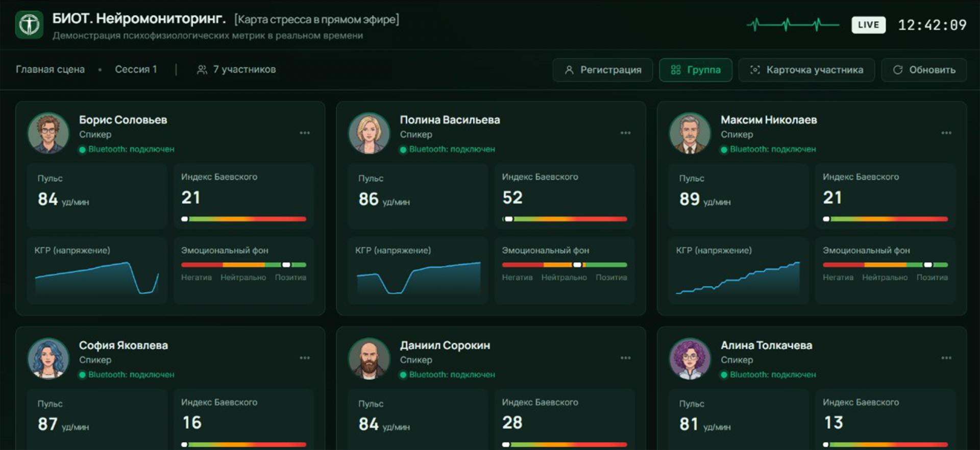Click Борис Соловьев's avatar
The width and height of the screenshot is (980, 450).
click(x=48, y=133)
